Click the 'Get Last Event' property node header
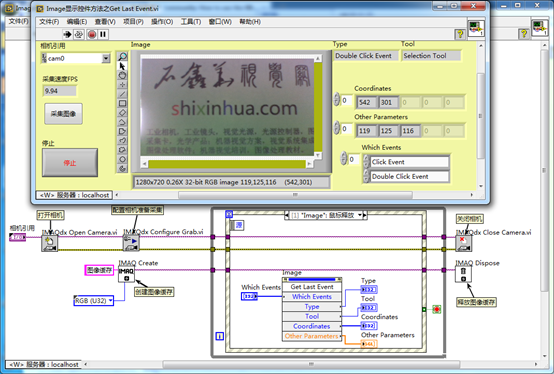The width and height of the screenshot is (554, 374). coord(312,287)
